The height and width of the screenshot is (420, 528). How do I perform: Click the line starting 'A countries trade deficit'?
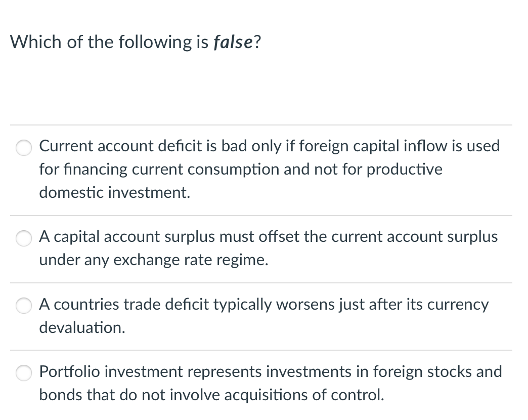click(x=264, y=305)
